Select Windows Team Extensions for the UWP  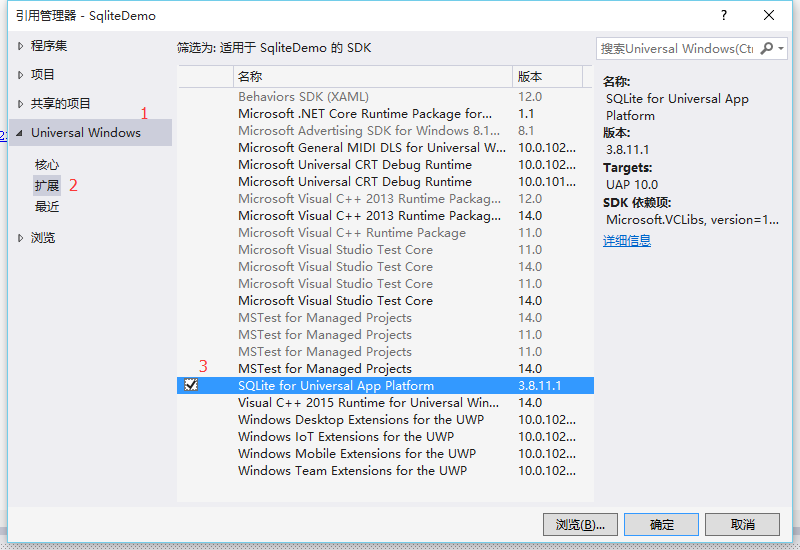(x=385, y=471)
